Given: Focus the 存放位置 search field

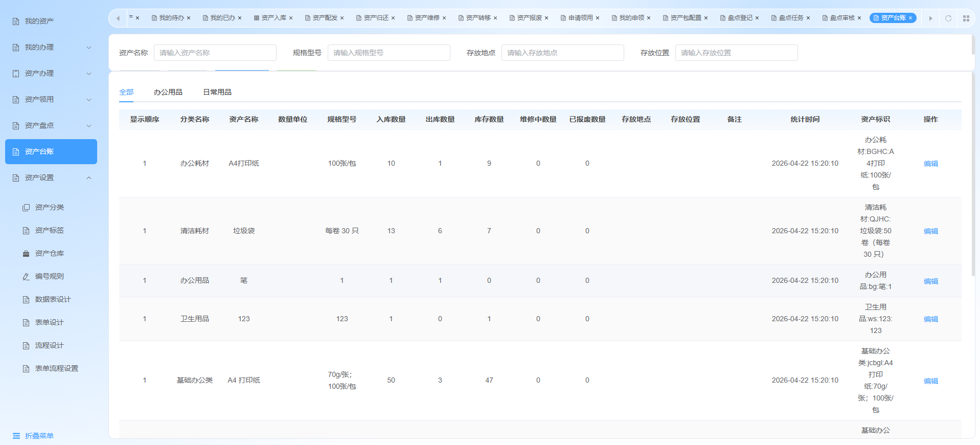Looking at the screenshot, I should pos(737,53).
